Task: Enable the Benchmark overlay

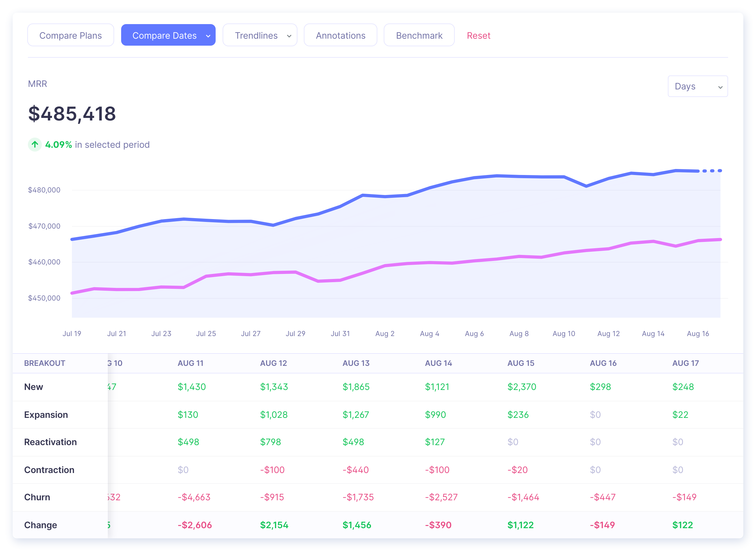Action: click(419, 36)
